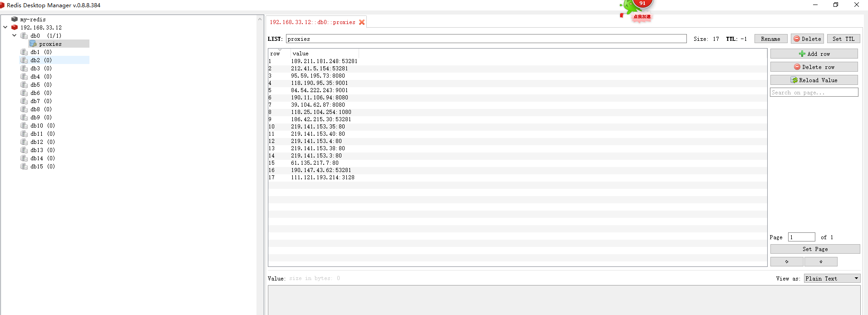The image size is (868, 315).
Task: Click the Page number input field
Action: (x=801, y=237)
